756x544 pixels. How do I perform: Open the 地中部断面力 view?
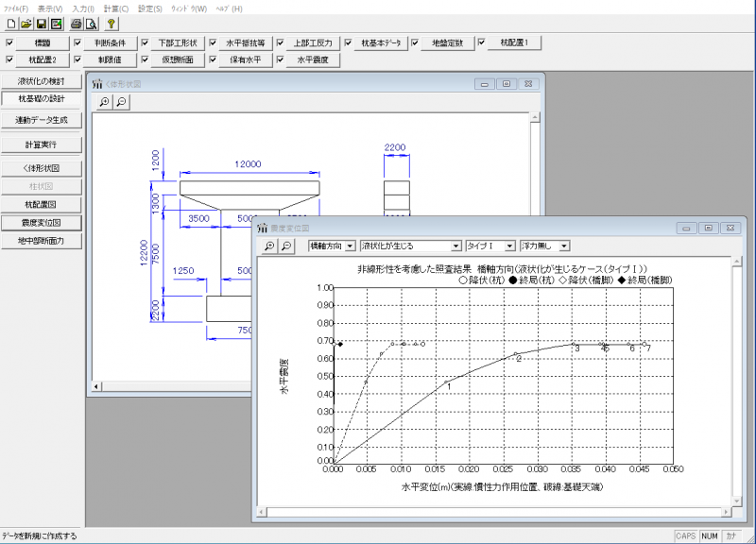[x=42, y=241]
